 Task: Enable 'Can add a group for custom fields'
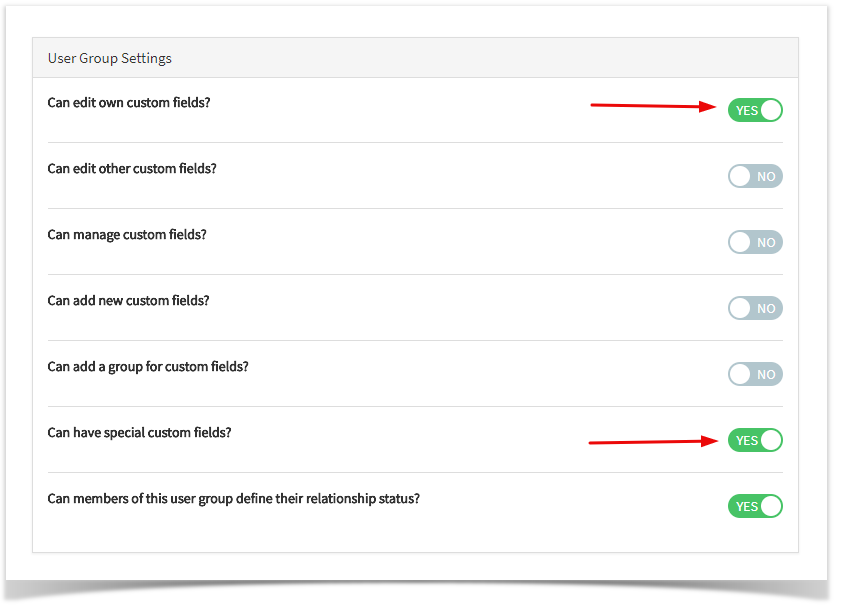[755, 374]
